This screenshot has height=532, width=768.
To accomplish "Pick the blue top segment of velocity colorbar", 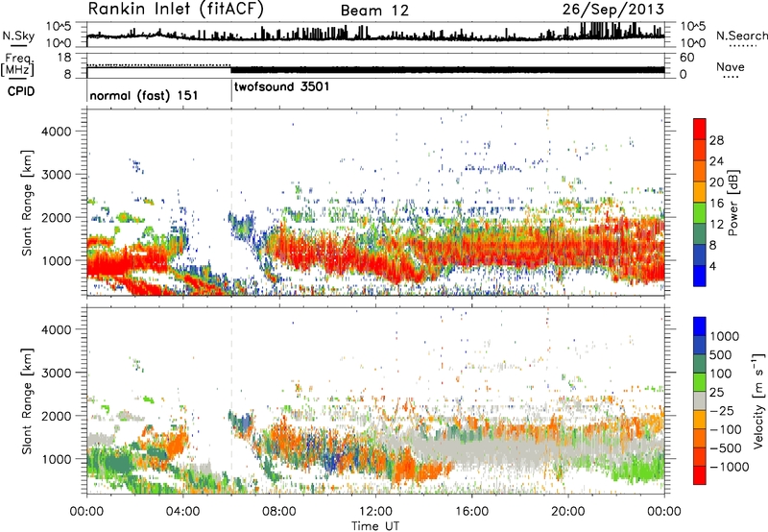I will click(x=700, y=326).
